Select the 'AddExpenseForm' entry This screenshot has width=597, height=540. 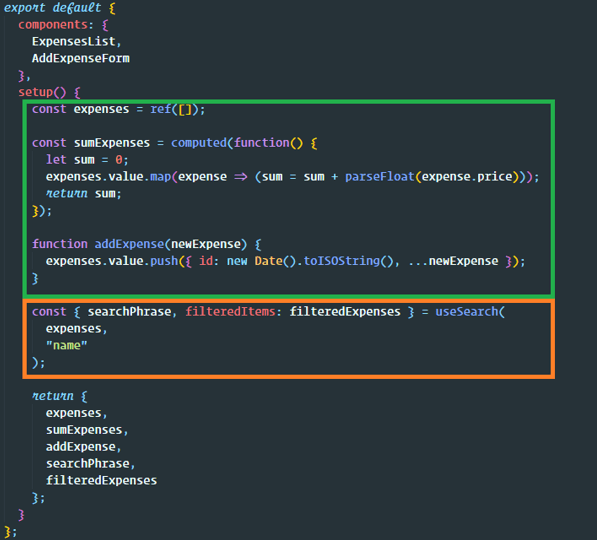81,58
